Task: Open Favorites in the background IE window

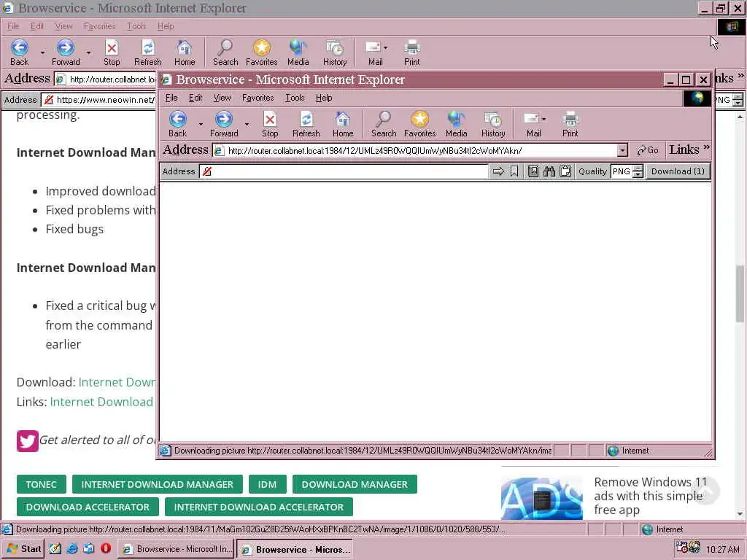Action: coord(262,52)
